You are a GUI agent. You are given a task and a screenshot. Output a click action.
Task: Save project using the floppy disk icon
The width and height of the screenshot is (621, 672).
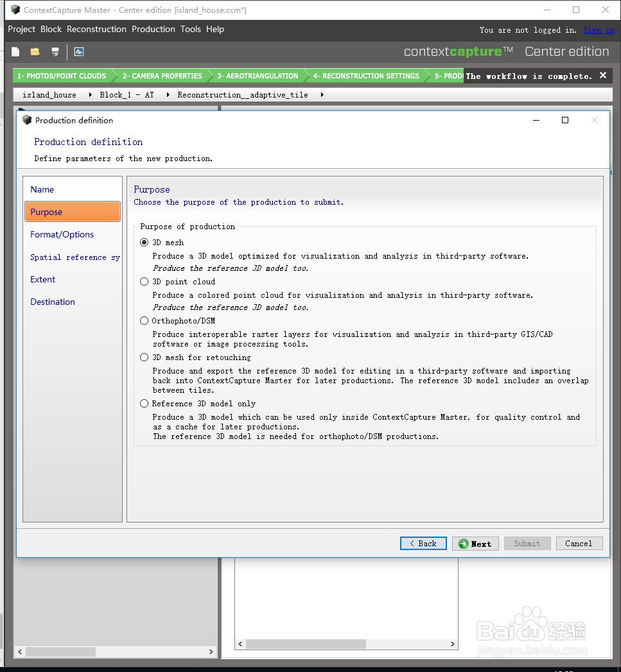coord(55,52)
